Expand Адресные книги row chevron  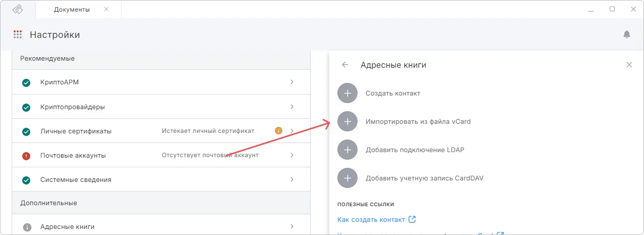point(292,226)
